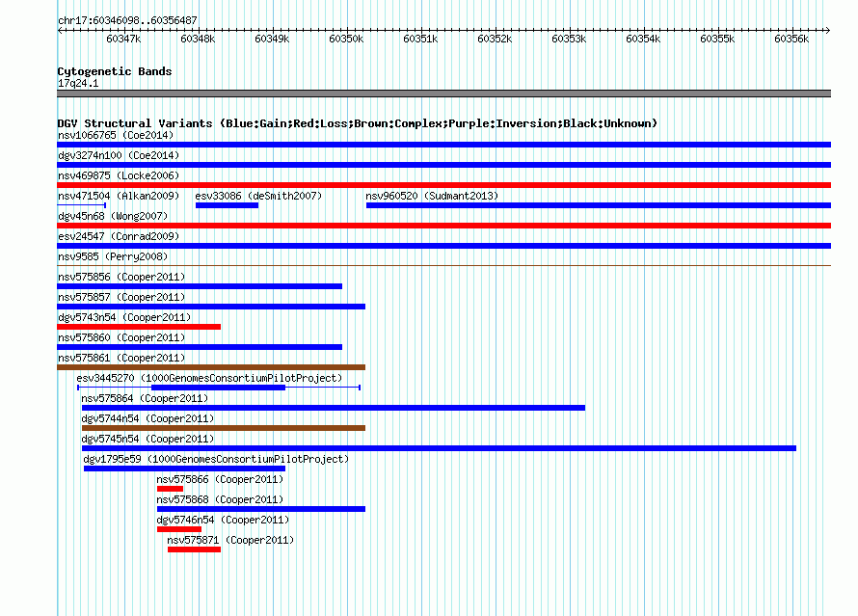Screen dimensions: 858x616
Task: Click the 60356k ruler position
Action: pyautogui.click(x=791, y=39)
